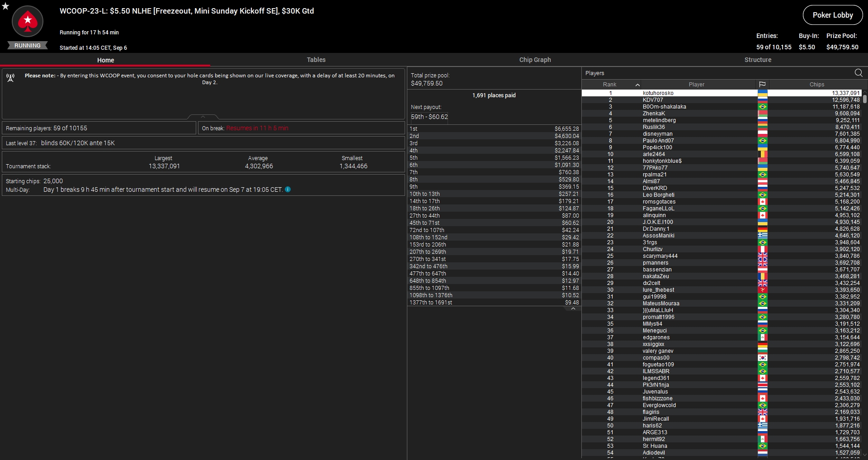Click the flag beside metelindberg
This screenshot has height=460, width=868.
(763, 120)
